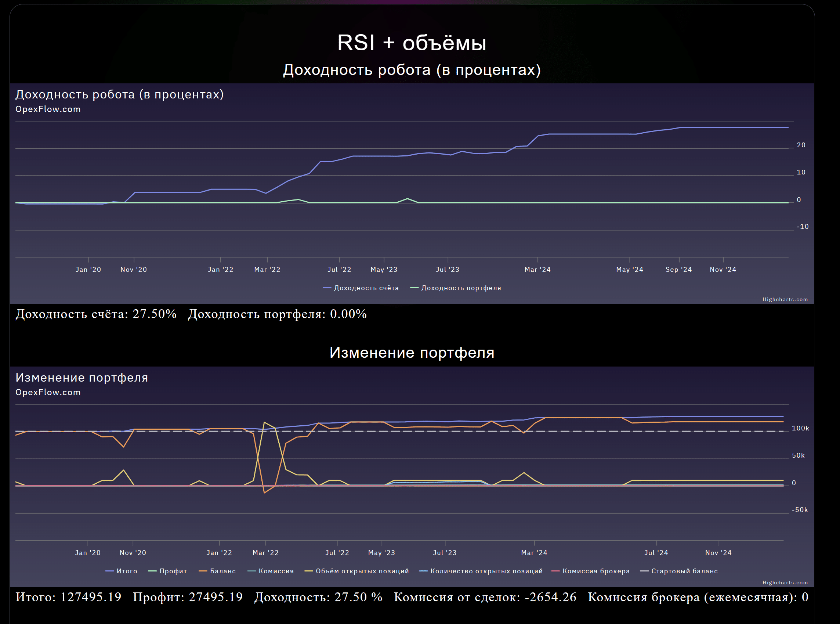Image resolution: width=840 pixels, height=624 pixels.
Task: Toggle the Комиссия брокера legend item
Action: (591, 571)
